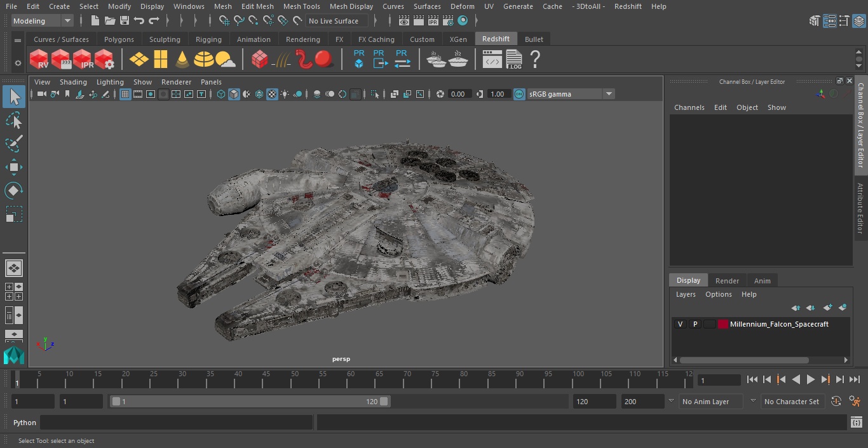Open the Mesh Tools menu

click(x=301, y=6)
